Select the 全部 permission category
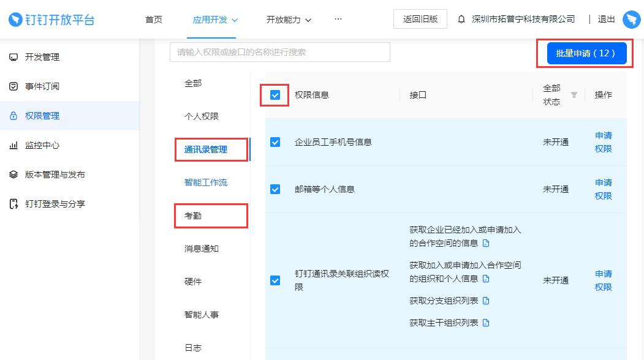Image resolution: width=644 pixels, height=360 pixels. tap(193, 83)
